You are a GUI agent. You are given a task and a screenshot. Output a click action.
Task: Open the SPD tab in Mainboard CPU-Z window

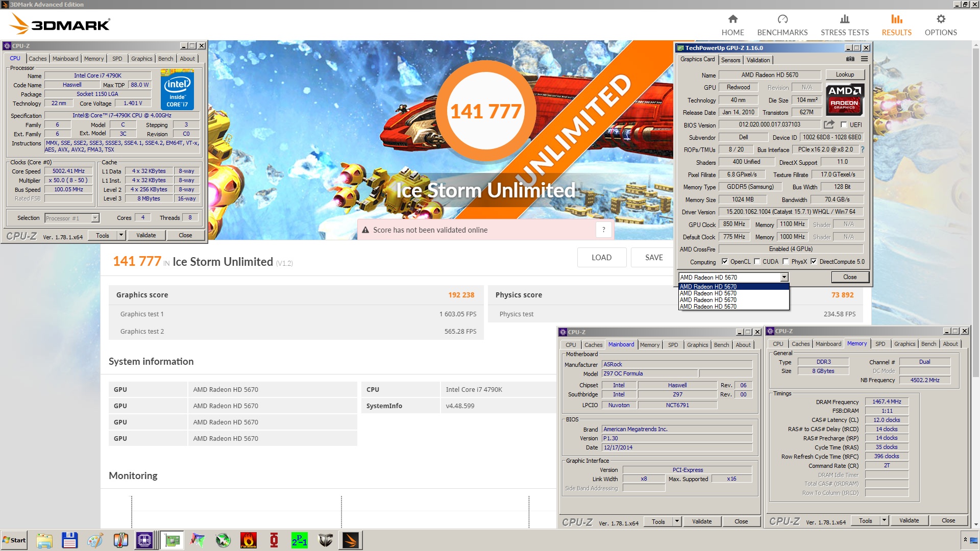[673, 345]
